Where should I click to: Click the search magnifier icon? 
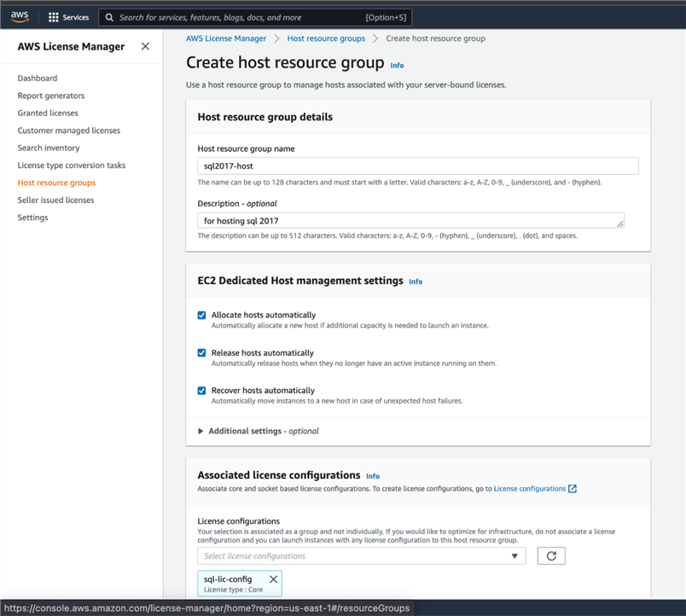(x=109, y=17)
